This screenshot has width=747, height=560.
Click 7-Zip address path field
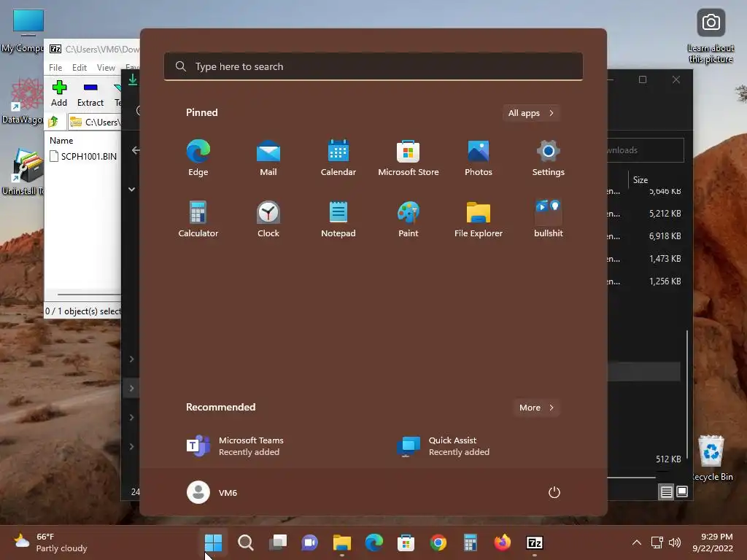click(x=94, y=122)
